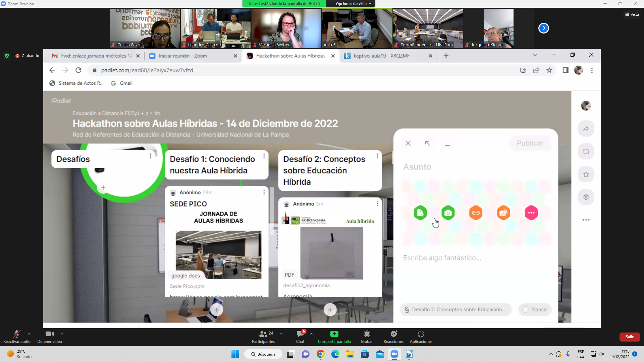Open Chrome tab search chevron
This screenshot has height=362, width=644.
535,55
